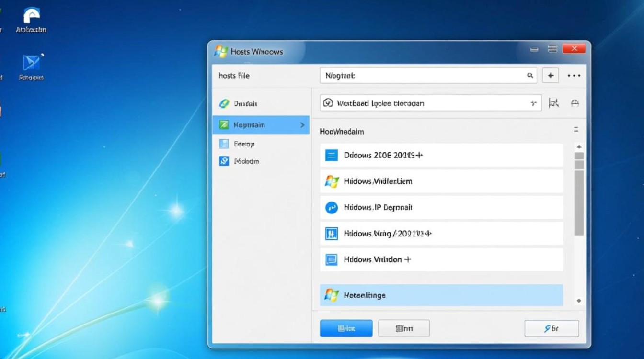
Task: Click the Windows flag icon in title bar
Action: pos(221,51)
